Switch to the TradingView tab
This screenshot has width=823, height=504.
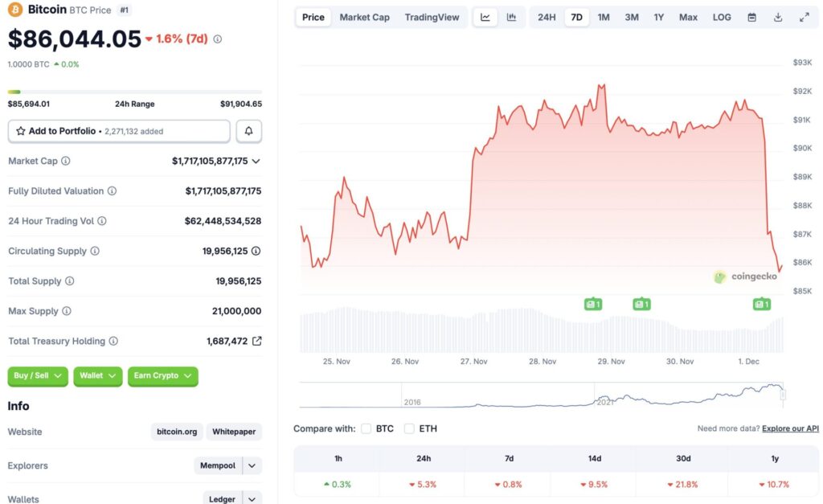point(432,16)
